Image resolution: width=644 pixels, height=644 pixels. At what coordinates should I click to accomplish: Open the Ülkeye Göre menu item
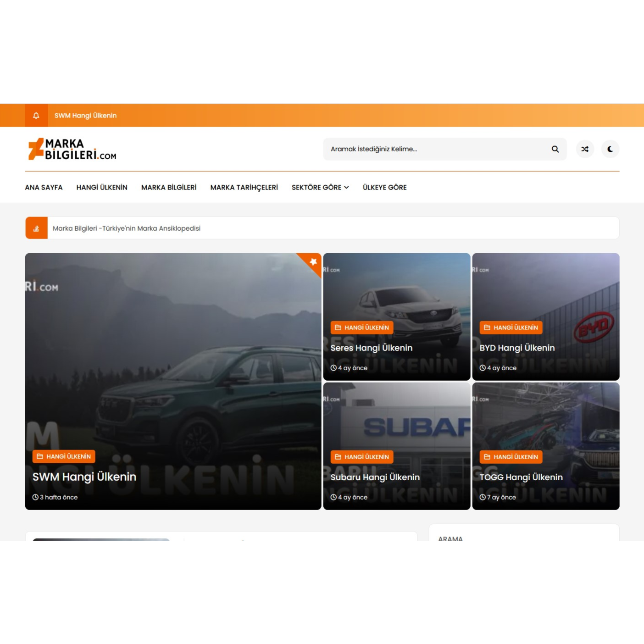[384, 187]
